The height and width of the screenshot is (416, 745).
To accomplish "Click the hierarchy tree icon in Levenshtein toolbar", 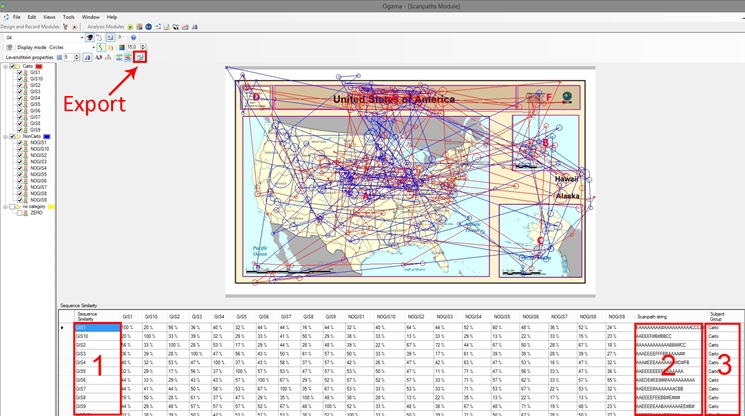I will 108,57.
